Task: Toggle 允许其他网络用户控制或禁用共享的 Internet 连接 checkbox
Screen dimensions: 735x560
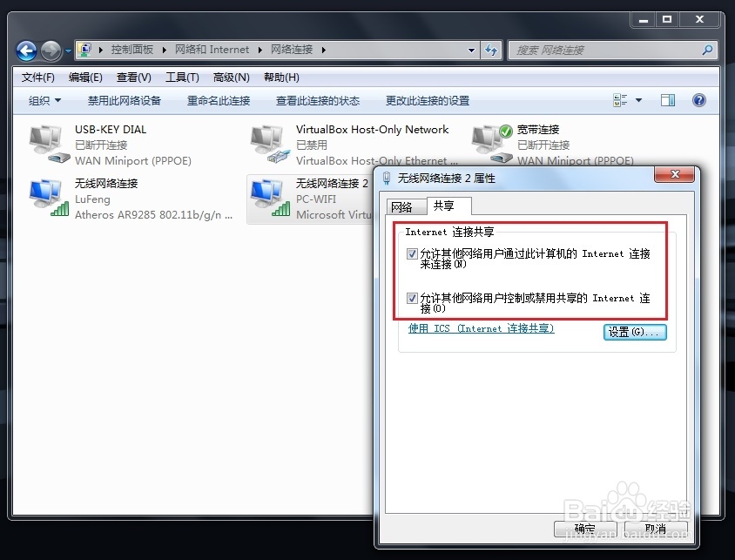Action: coord(412,298)
